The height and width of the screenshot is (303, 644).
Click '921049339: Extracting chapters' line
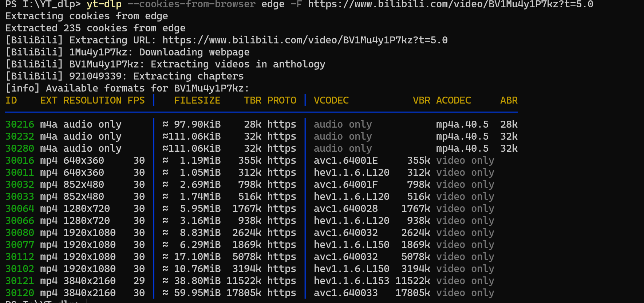157,76
